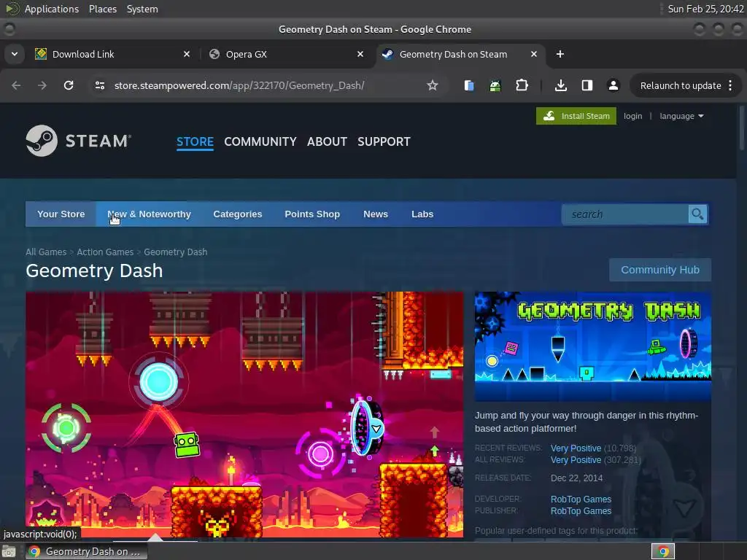Open the STORE navigation item

(195, 141)
